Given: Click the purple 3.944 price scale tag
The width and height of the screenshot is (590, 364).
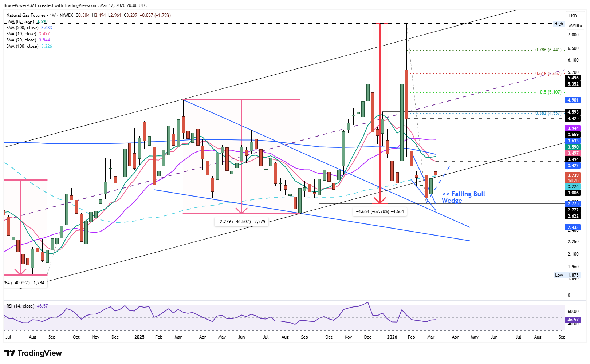Looking at the screenshot, I should pyautogui.click(x=573, y=128).
